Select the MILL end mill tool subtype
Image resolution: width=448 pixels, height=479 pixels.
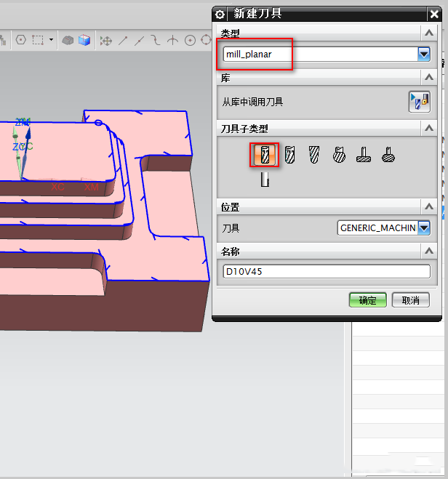click(265, 154)
